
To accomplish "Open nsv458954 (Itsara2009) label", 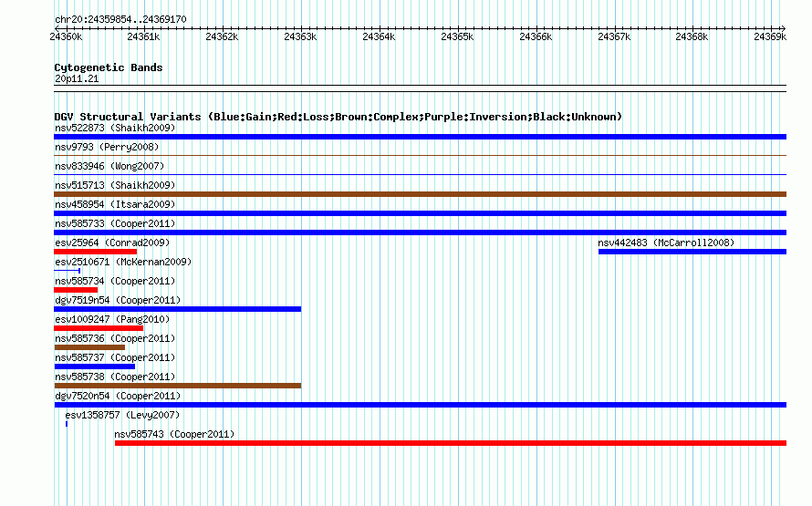I will [x=115, y=204].
